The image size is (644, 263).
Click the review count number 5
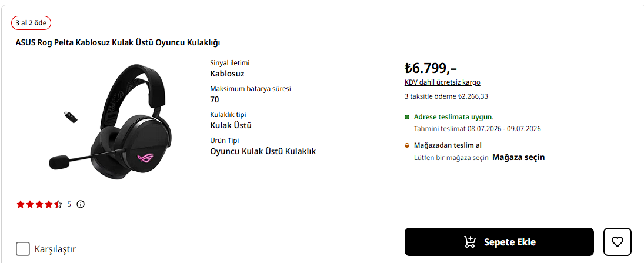pyautogui.click(x=69, y=204)
